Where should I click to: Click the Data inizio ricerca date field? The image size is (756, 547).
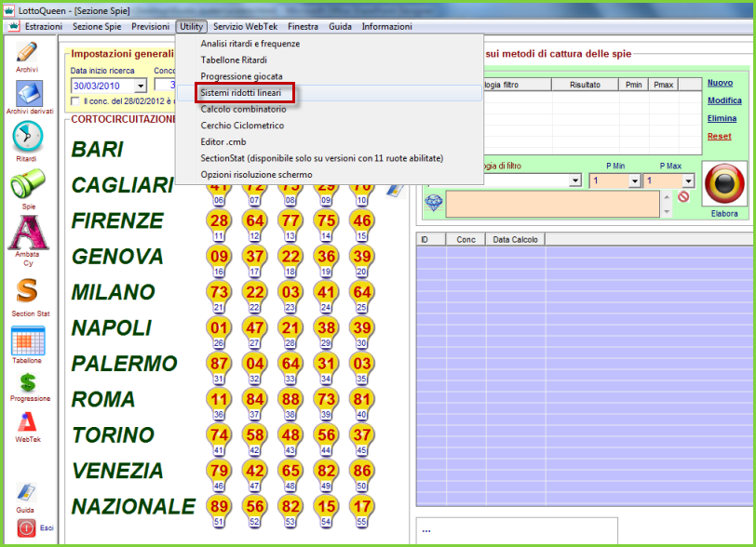pyautogui.click(x=103, y=87)
